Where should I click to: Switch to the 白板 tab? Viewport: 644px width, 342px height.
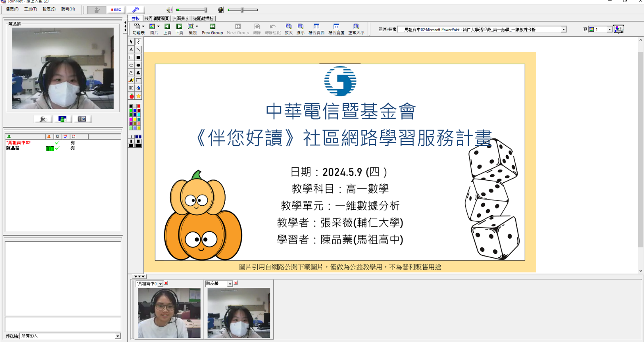point(135,18)
